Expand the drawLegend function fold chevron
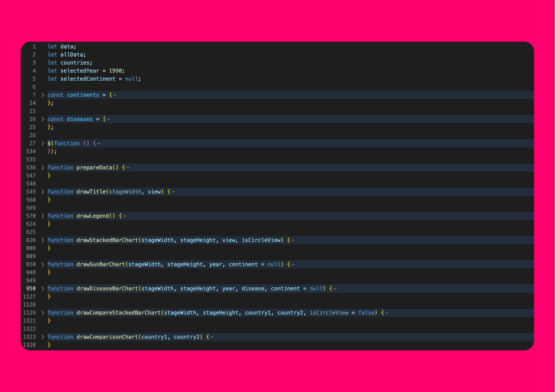555x392 pixels. [x=42, y=216]
